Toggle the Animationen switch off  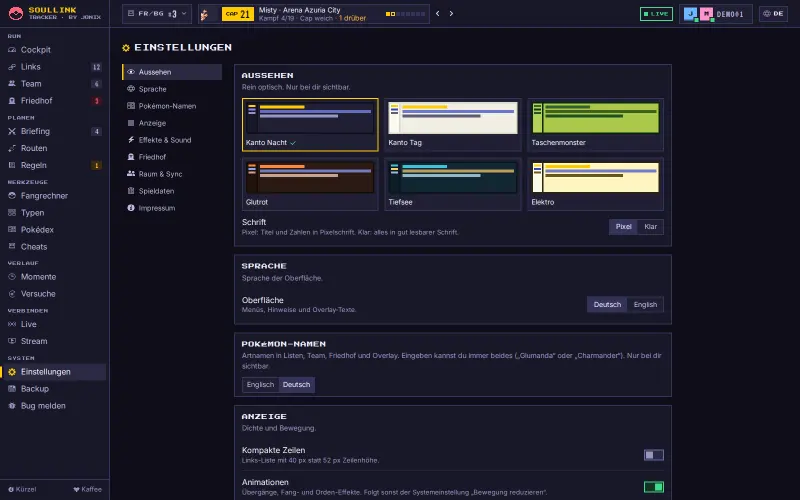pos(654,487)
